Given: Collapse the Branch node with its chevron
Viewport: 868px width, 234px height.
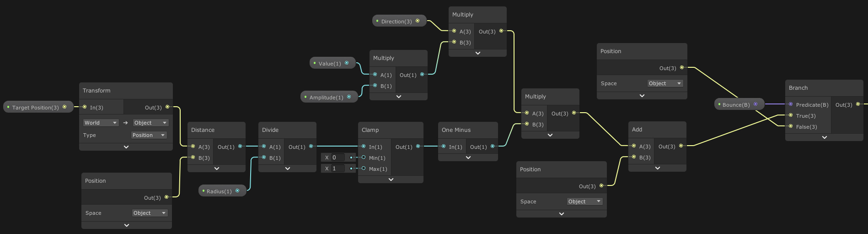Looking at the screenshot, I should point(825,137).
